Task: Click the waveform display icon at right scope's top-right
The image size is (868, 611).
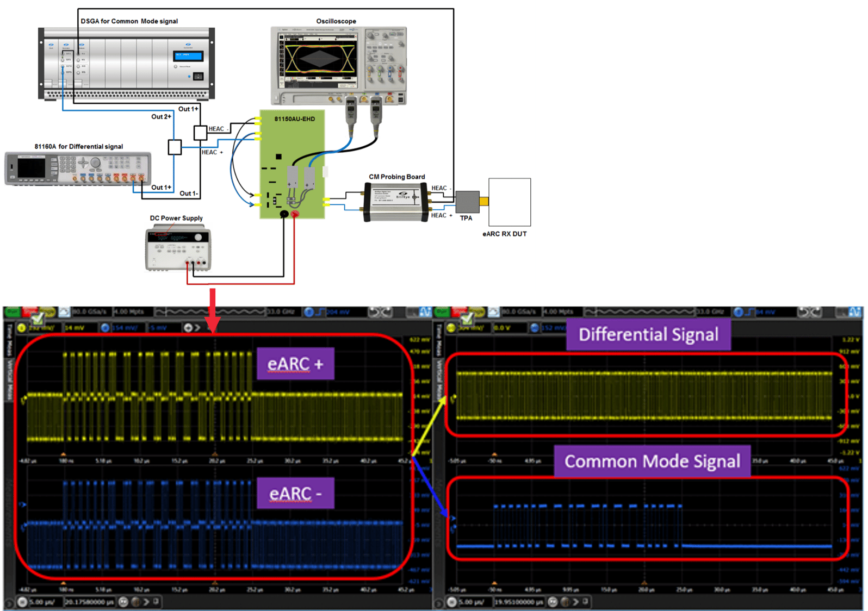Action: tap(854, 312)
